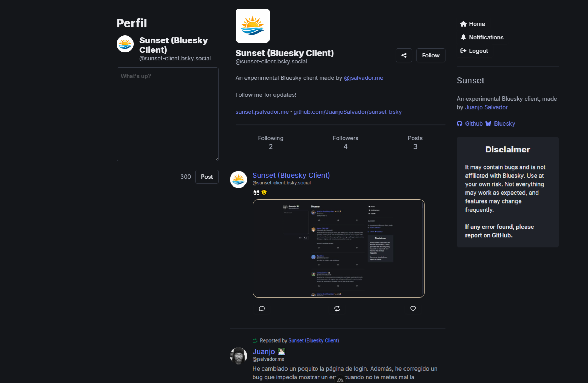Click the large Sunset profile avatar
Screen dimensions: 588x383
253,26
